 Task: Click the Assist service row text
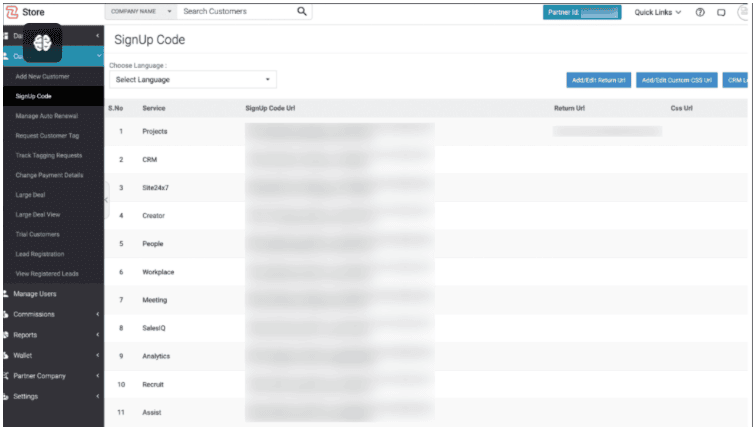click(152, 413)
